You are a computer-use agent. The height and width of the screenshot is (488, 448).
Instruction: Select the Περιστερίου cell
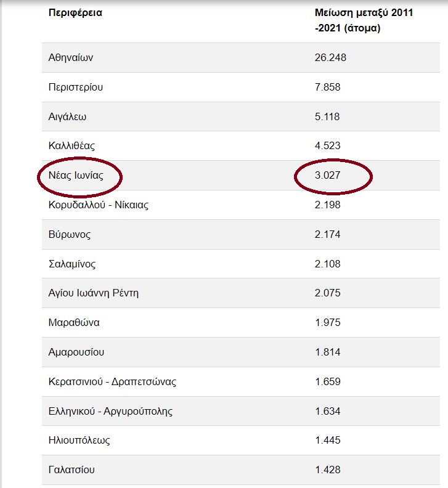[76, 87]
